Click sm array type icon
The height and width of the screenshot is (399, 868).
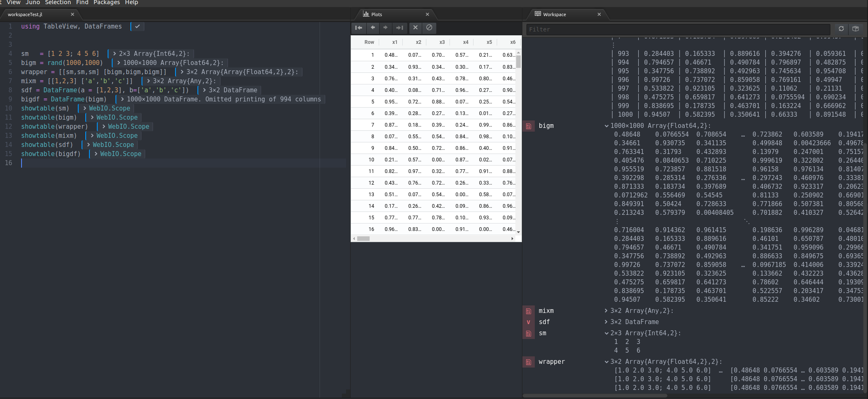529,333
